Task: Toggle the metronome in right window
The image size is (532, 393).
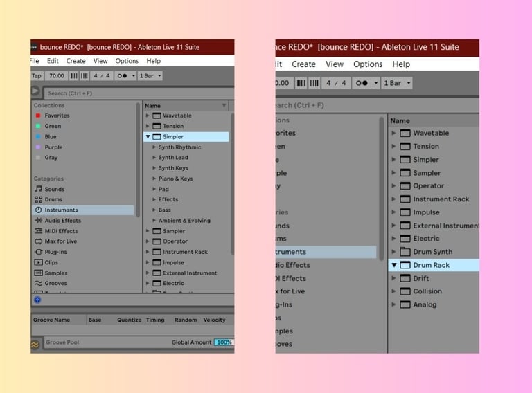Action: pyautogui.click(x=362, y=83)
